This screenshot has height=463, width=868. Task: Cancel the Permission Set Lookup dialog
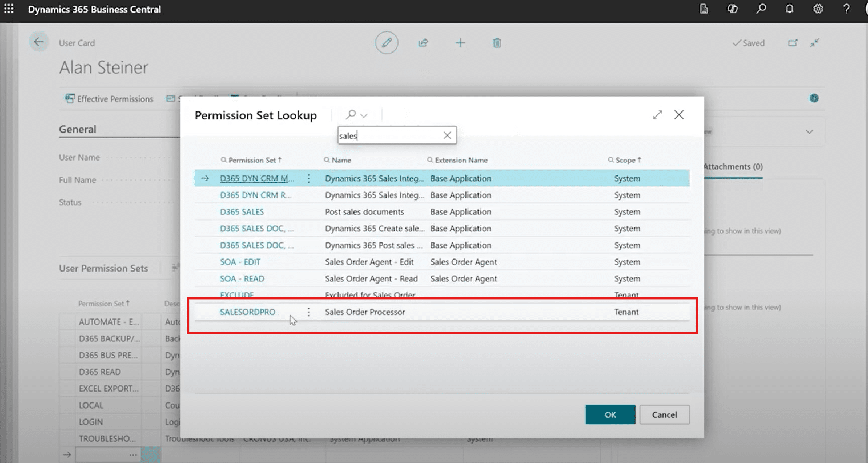[x=664, y=414]
